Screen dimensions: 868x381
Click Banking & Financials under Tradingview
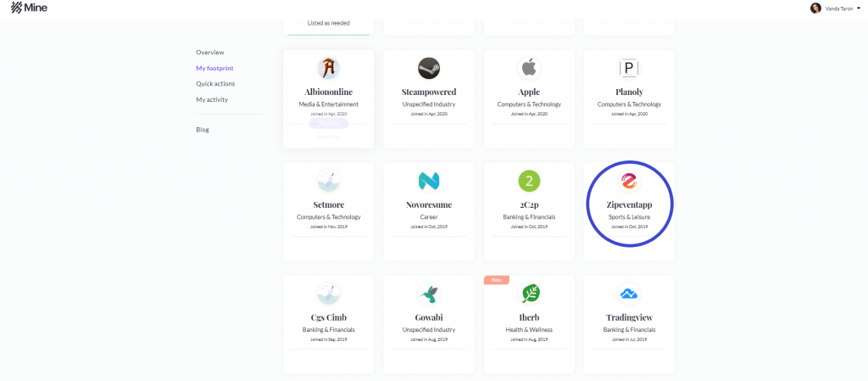coord(630,329)
